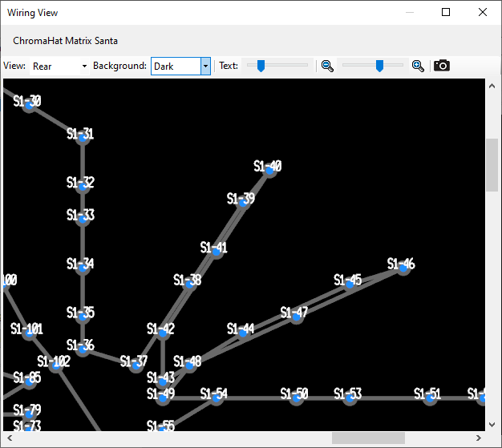
Task: Select node S1-46 in the wiring diagram
Action: coord(403,268)
